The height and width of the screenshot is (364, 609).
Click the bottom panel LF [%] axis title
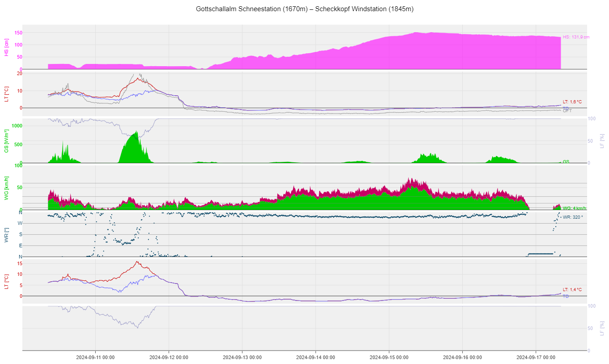pyautogui.click(x=602, y=328)
